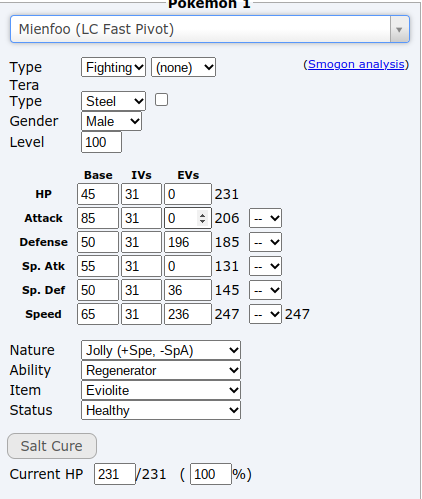Click the Sp. Atk IVs field
The height and width of the screenshot is (499, 422).
[x=141, y=266]
